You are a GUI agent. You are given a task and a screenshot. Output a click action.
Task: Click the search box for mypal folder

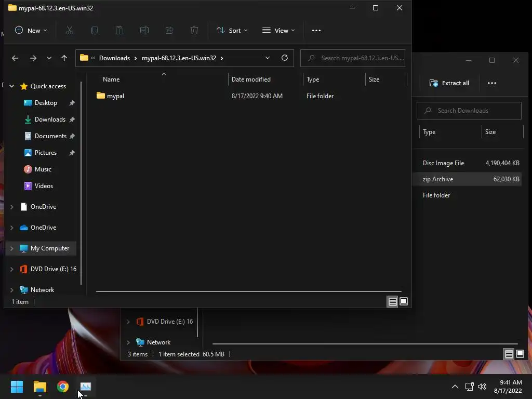click(x=353, y=58)
